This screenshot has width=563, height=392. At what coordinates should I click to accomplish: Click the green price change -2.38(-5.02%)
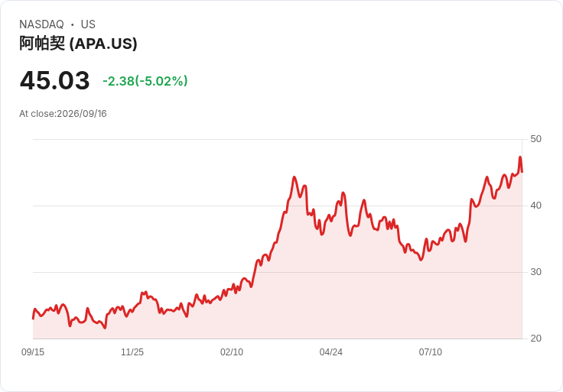(x=145, y=81)
